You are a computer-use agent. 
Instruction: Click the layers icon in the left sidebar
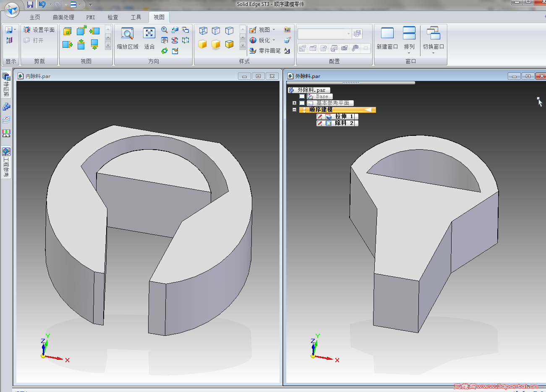[6, 120]
